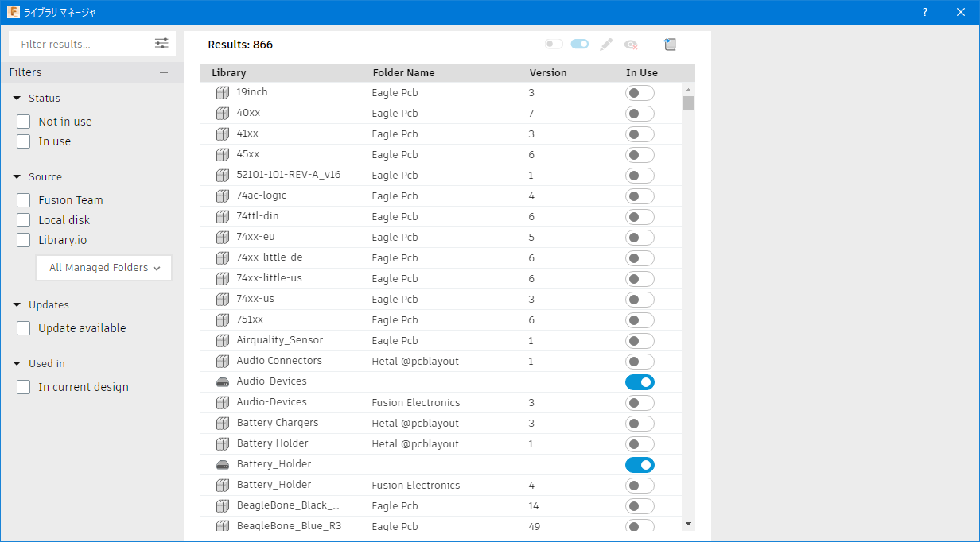Click the scrollbar up arrow

[688, 88]
